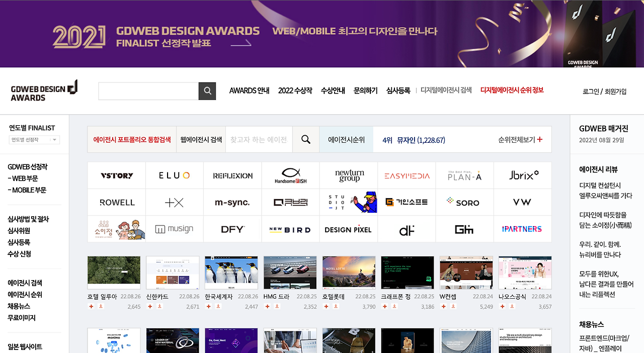Open 심사등록 menu item
Image resolution: width=644 pixels, height=353 pixels.
(398, 91)
